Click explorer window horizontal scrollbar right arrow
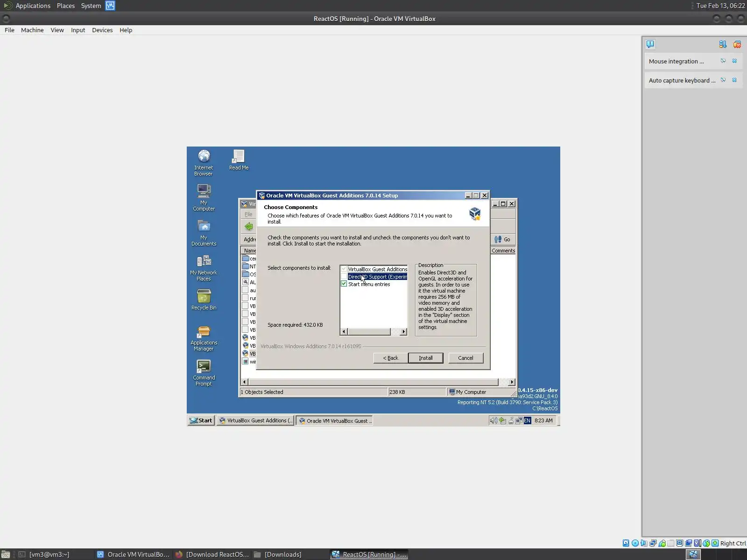This screenshot has width=747, height=560. tap(512, 382)
